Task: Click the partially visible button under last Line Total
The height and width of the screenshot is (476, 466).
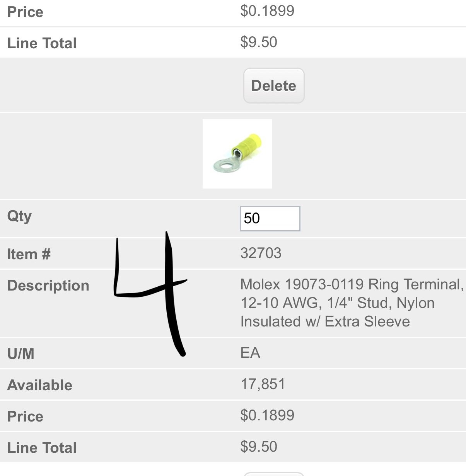Action: coord(274,474)
